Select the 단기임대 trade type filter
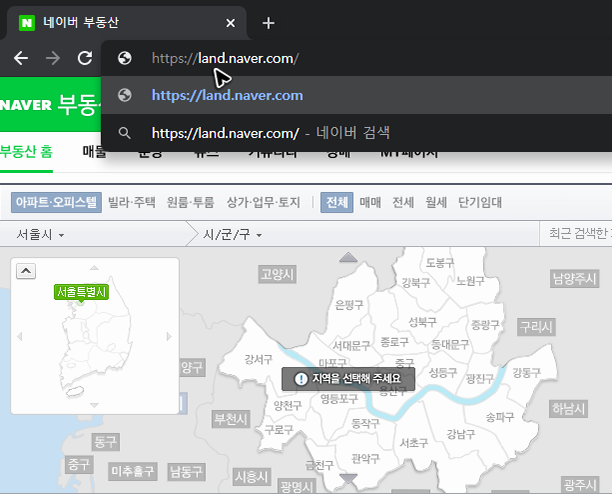This screenshot has width=612, height=494. click(x=480, y=202)
